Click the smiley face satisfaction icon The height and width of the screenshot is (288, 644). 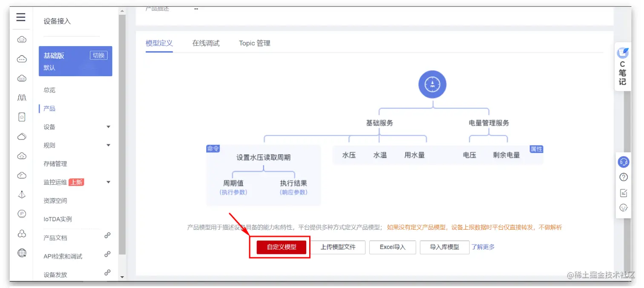point(624,208)
